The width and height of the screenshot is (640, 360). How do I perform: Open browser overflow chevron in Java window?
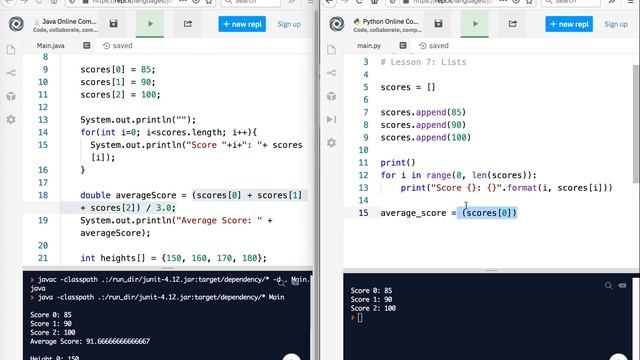click(292, 2)
